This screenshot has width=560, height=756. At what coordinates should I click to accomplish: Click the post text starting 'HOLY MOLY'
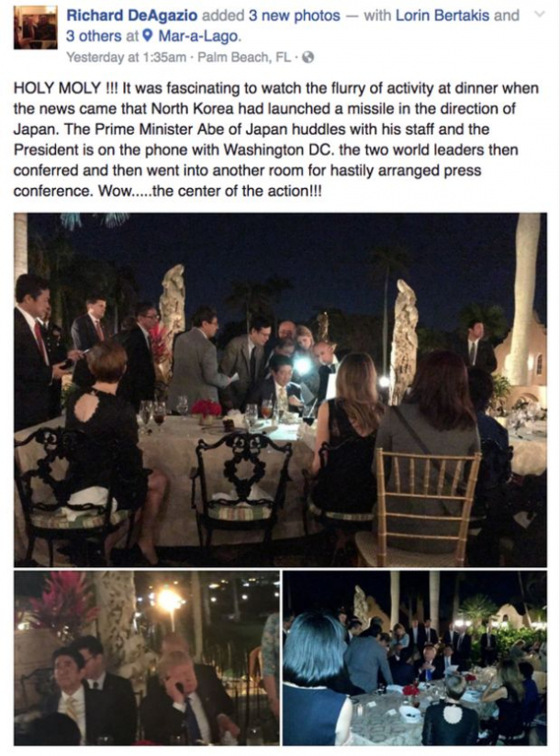[276, 139]
